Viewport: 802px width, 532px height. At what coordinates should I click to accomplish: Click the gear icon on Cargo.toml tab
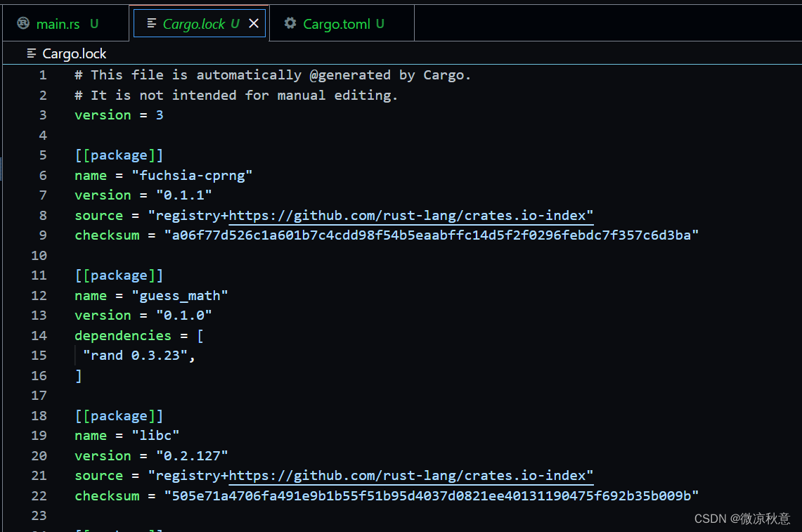pyautogui.click(x=290, y=24)
